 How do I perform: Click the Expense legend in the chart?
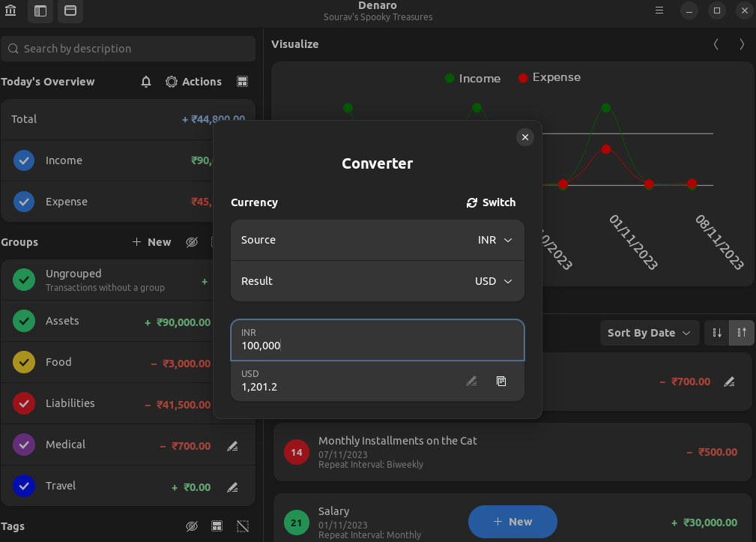tap(549, 77)
